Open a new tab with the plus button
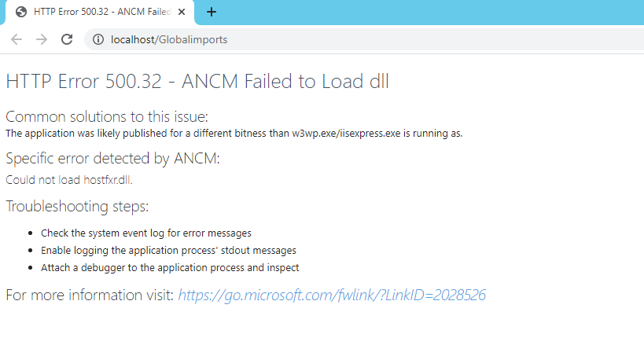644x345 pixels. coord(211,12)
